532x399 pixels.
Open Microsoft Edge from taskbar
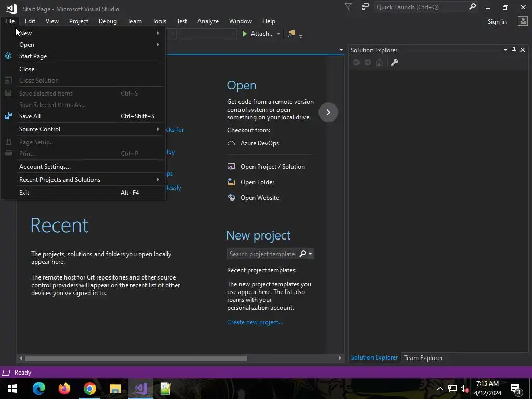38,389
